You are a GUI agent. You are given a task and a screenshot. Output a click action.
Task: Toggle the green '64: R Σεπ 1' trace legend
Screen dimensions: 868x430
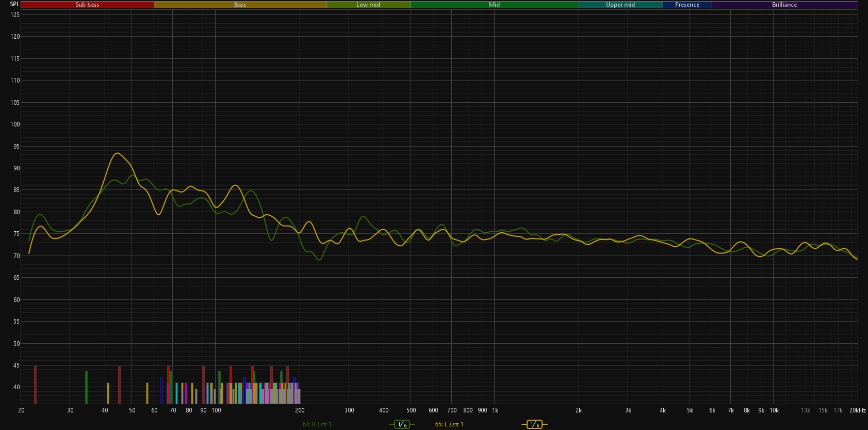pyautogui.click(x=317, y=424)
